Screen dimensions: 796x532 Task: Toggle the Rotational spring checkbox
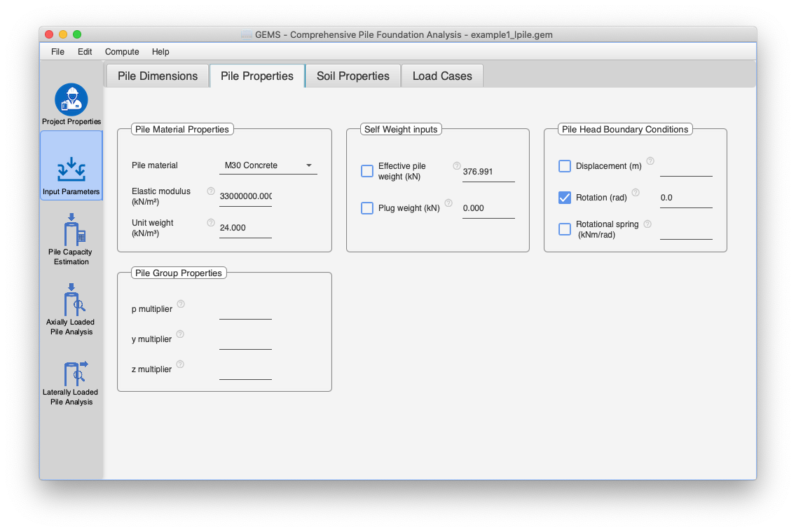(565, 229)
